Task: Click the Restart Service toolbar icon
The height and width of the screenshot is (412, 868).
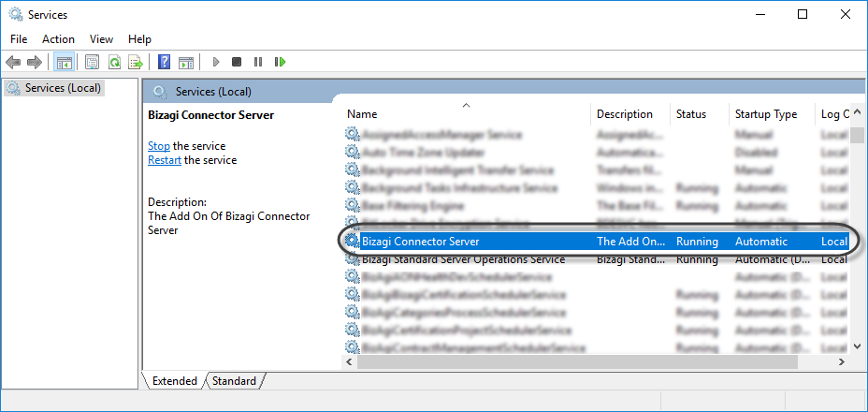Action: 280,62
